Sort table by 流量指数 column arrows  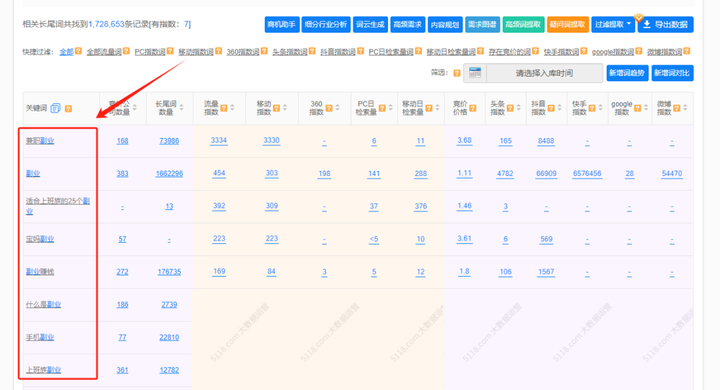232,107
